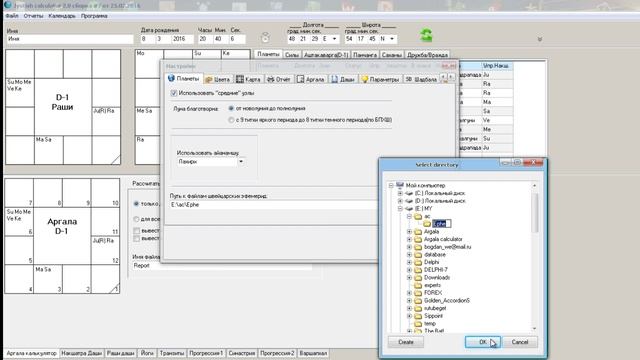Click the double-chevron expand arrow at top right
The image size is (640, 360).
(x=540, y=39)
